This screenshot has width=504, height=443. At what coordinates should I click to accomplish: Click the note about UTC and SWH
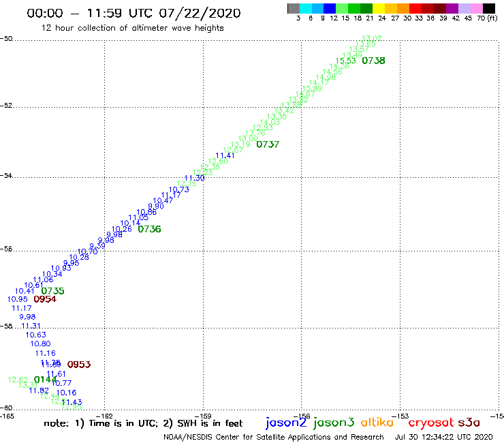pyautogui.click(x=143, y=424)
